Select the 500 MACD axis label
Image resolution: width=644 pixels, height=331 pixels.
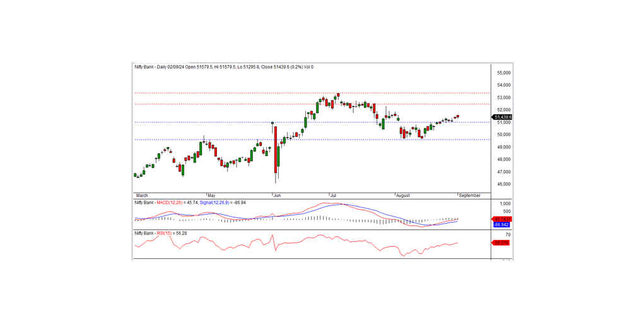pos(507,212)
